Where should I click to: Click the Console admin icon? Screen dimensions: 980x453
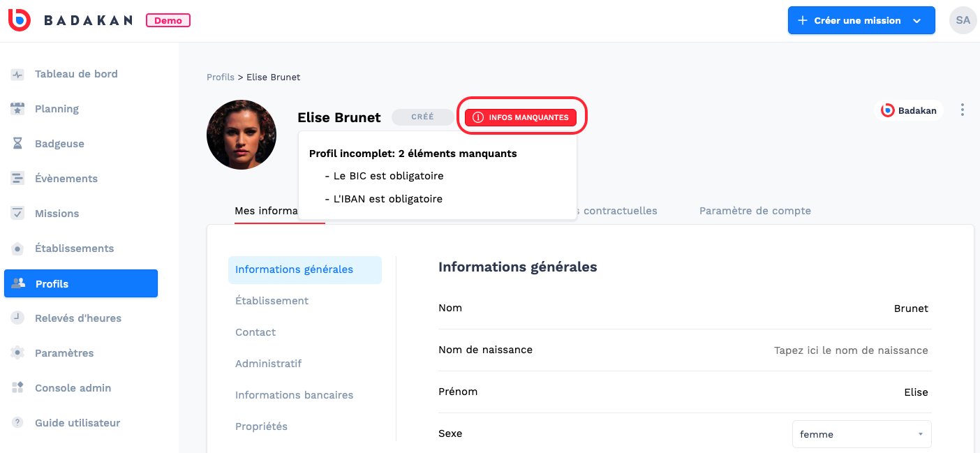click(17, 388)
